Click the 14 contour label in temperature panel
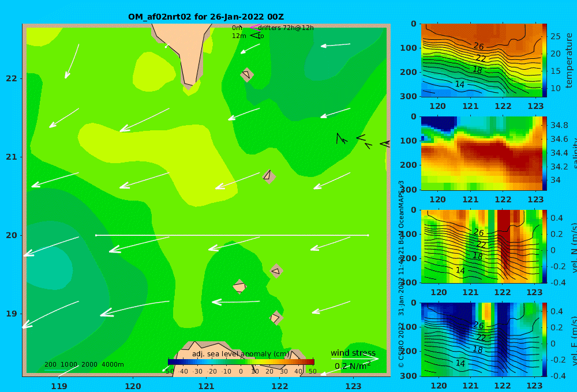This screenshot has height=392, width=577. click(460, 84)
